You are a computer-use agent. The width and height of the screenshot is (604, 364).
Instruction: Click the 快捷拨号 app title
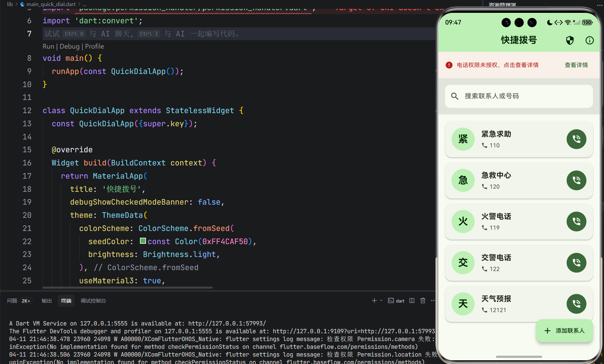(x=519, y=40)
